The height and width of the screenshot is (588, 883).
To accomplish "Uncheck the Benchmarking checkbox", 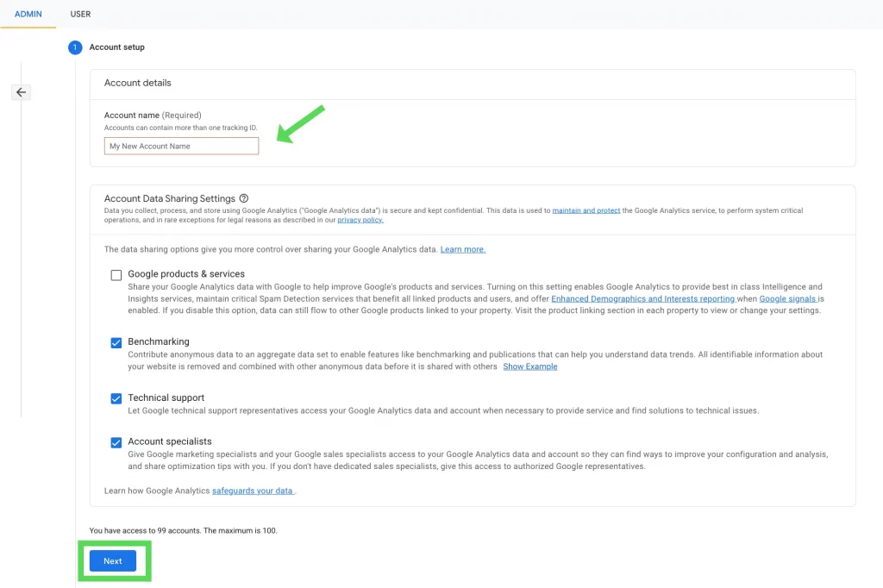I will pos(116,342).
